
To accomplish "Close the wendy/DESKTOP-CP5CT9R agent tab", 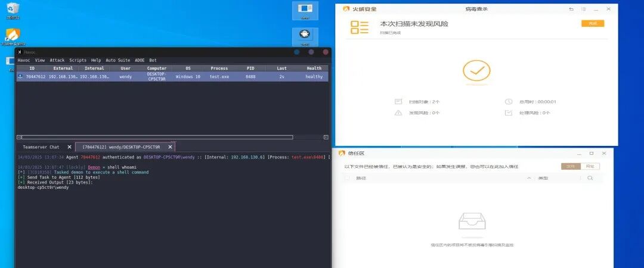I will click(x=170, y=147).
